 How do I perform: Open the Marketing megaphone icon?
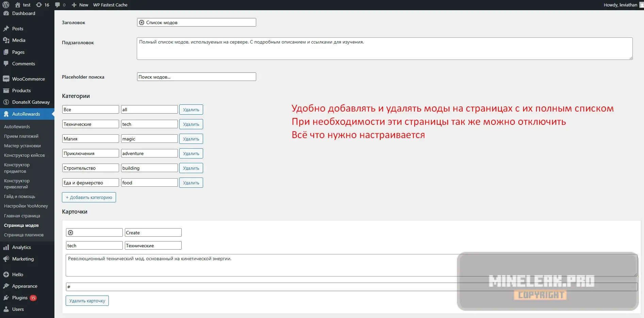coord(6,259)
